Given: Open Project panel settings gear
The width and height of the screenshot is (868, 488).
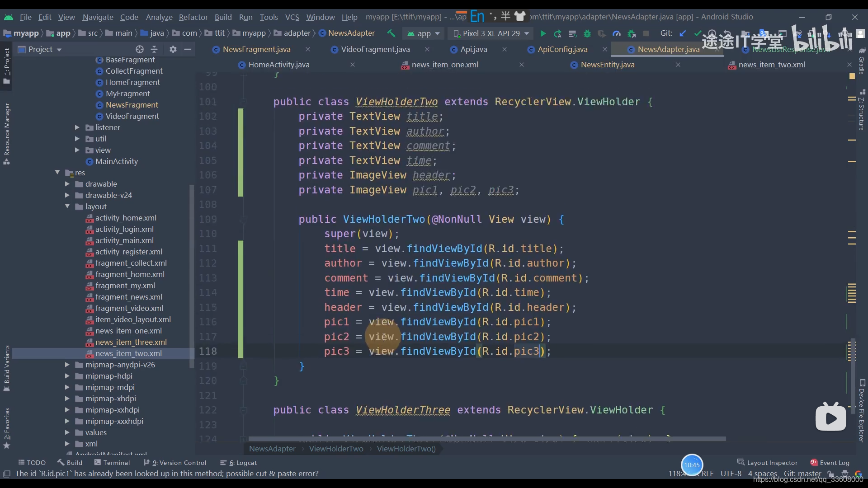Looking at the screenshot, I should [173, 49].
